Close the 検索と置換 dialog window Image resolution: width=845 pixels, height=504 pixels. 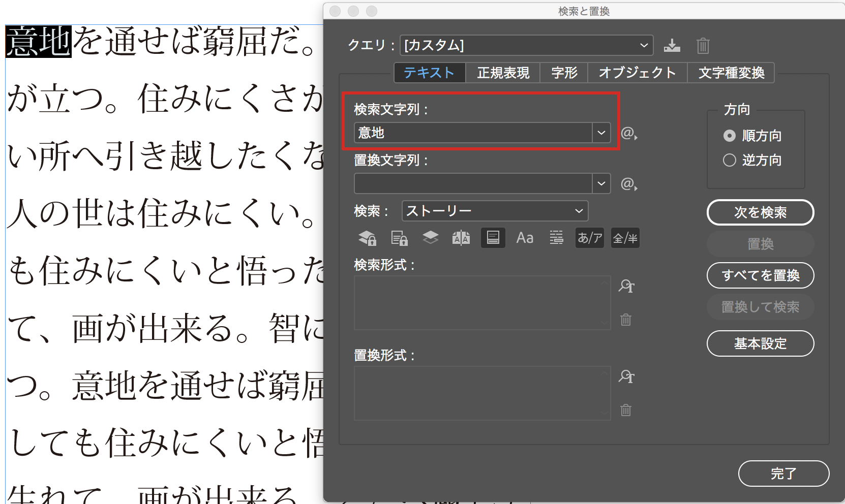click(335, 11)
